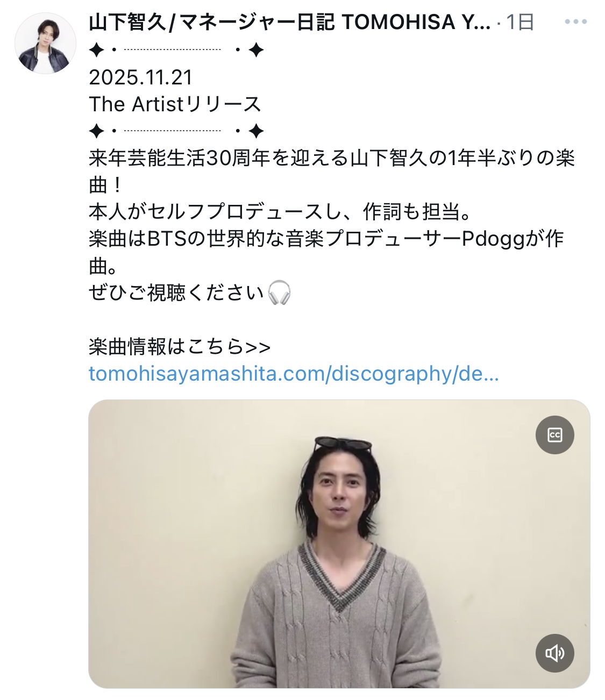The height and width of the screenshot is (700, 605).
Task: Click the ぜひご視聴ください text
Action: point(176,293)
